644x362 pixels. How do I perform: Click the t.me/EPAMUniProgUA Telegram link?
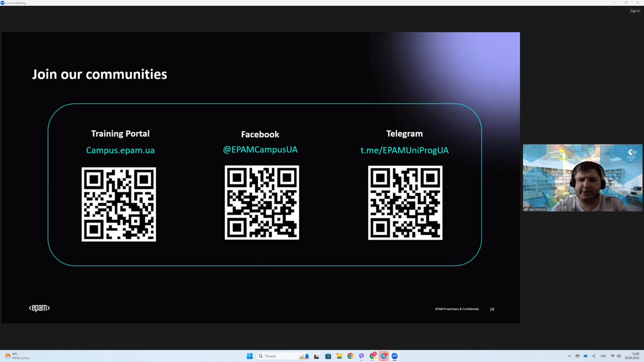pos(405,150)
